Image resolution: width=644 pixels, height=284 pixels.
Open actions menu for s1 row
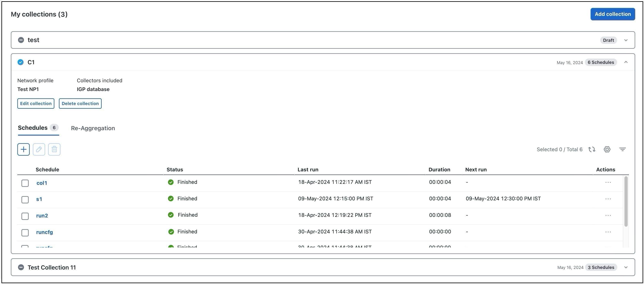[x=608, y=199]
